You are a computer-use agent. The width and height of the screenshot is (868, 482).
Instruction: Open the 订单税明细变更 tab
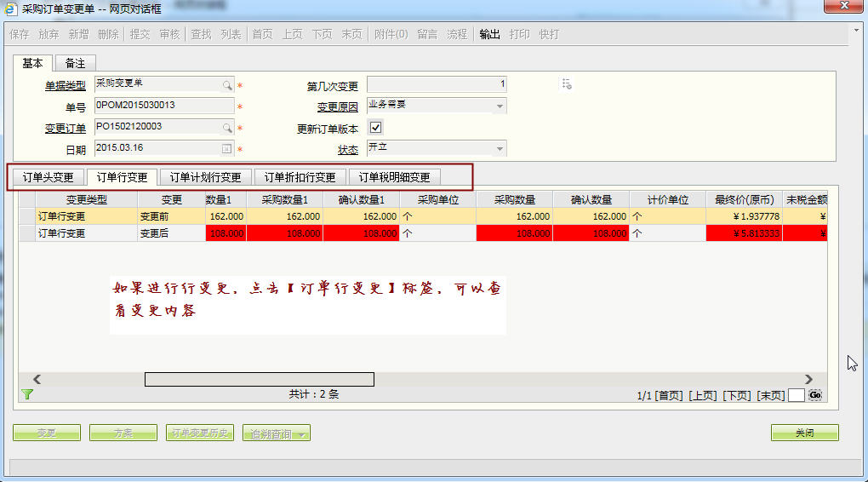394,177
